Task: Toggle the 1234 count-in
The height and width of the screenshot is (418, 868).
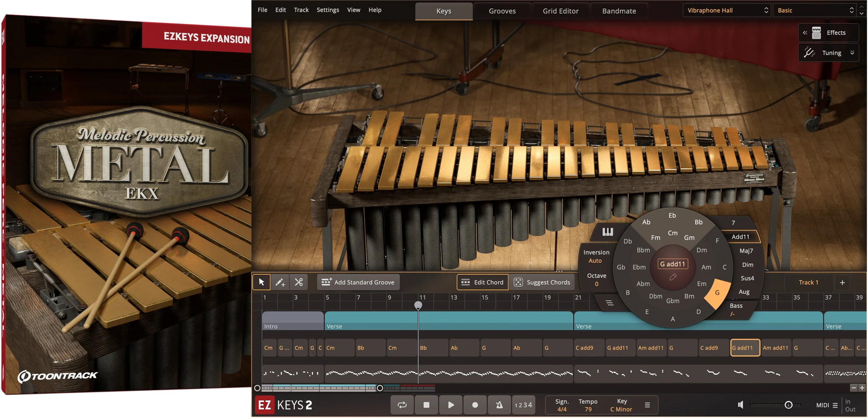Action: coord(523,405)
